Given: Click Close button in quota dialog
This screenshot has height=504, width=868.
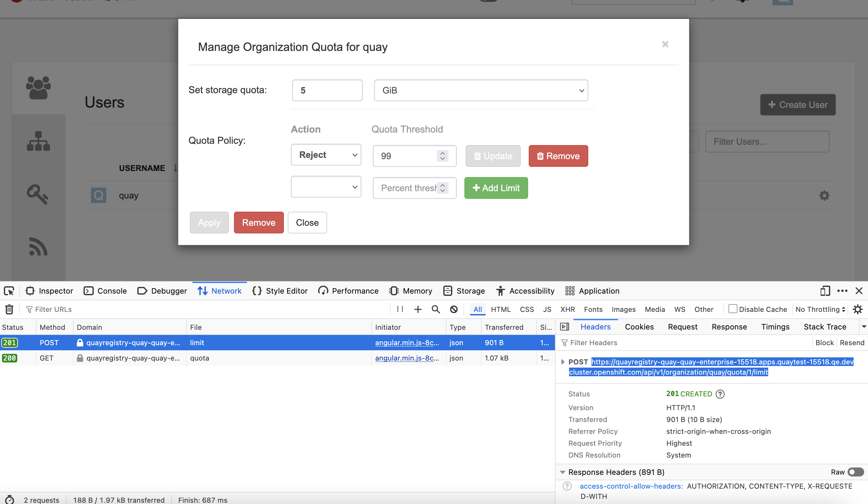Looking at the screenshot, I should click(307, 223).
